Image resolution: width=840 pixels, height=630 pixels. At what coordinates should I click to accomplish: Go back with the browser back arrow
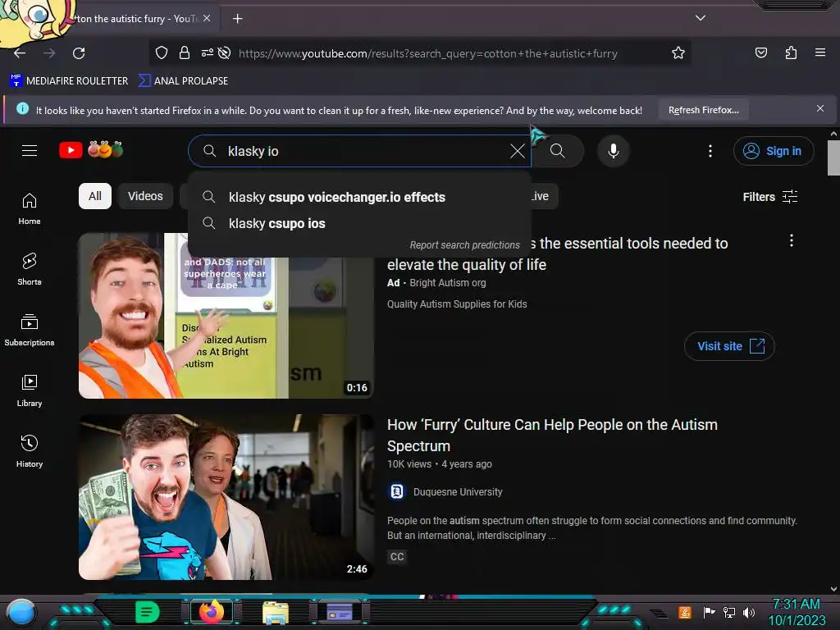click(20, 53)
